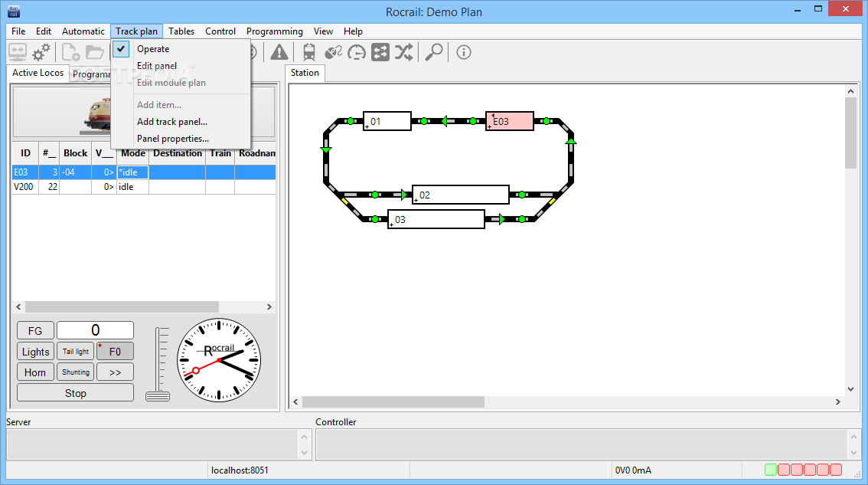Toggle the Tail light function button
868x485 pixels.
(x=75, y=352)
